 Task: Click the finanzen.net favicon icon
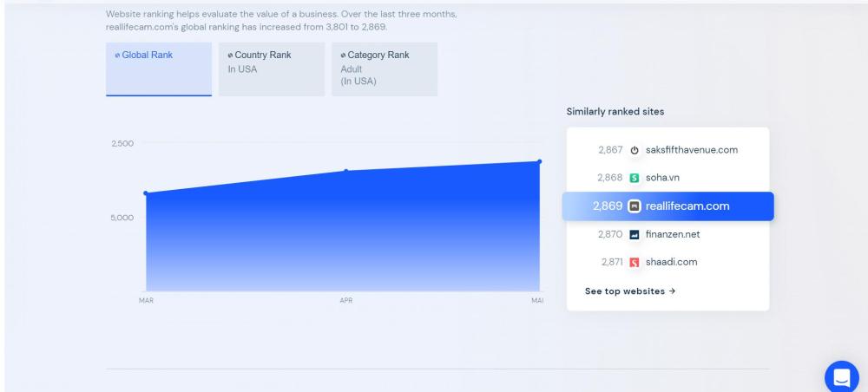[x=635, y=234]
